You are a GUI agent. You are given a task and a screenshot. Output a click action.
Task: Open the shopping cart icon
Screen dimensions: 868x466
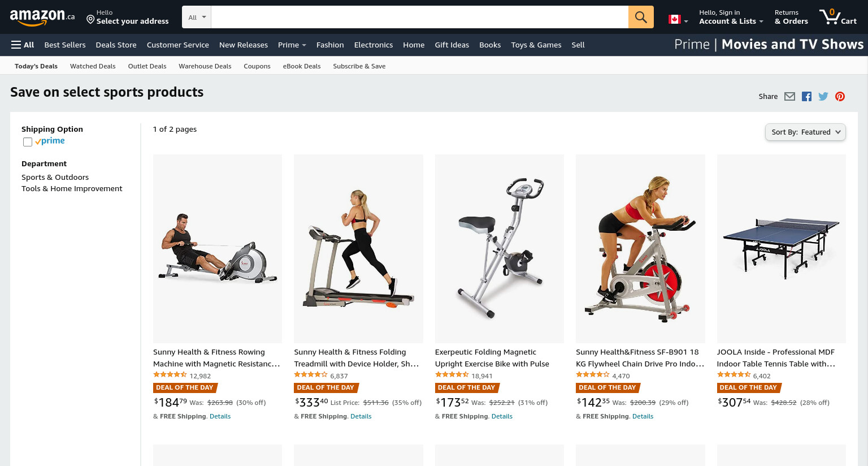click(x=838, y=17)
